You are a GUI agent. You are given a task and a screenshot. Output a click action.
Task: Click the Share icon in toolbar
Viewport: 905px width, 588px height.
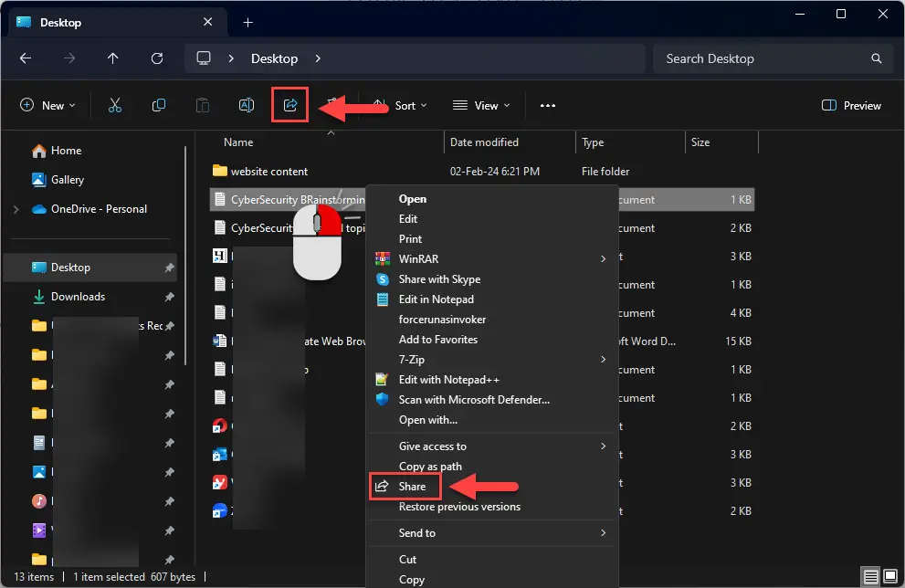coord(290,105)
